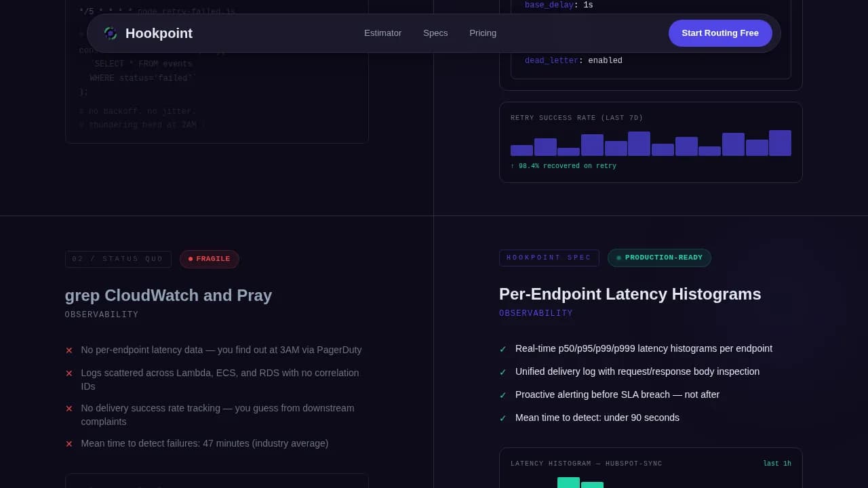Click the Start Routing Free button

[x=720, y=33]
